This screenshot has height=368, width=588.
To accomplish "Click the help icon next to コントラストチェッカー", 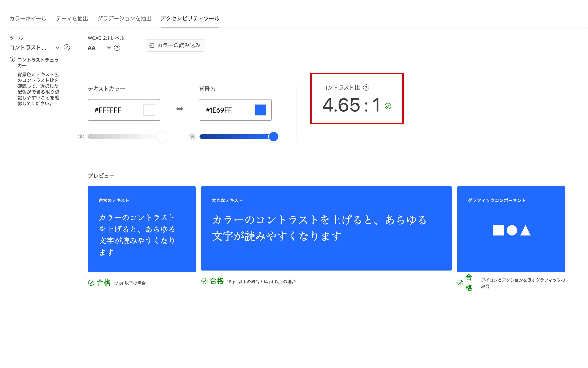I will [12, 59].
